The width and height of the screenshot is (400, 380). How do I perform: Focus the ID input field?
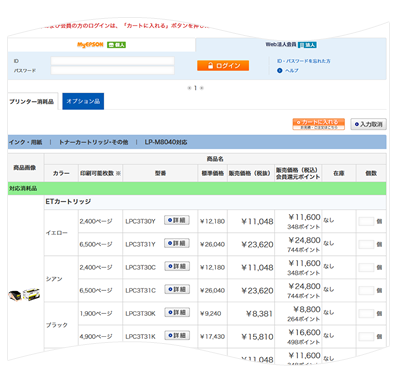tap(112, 61)
